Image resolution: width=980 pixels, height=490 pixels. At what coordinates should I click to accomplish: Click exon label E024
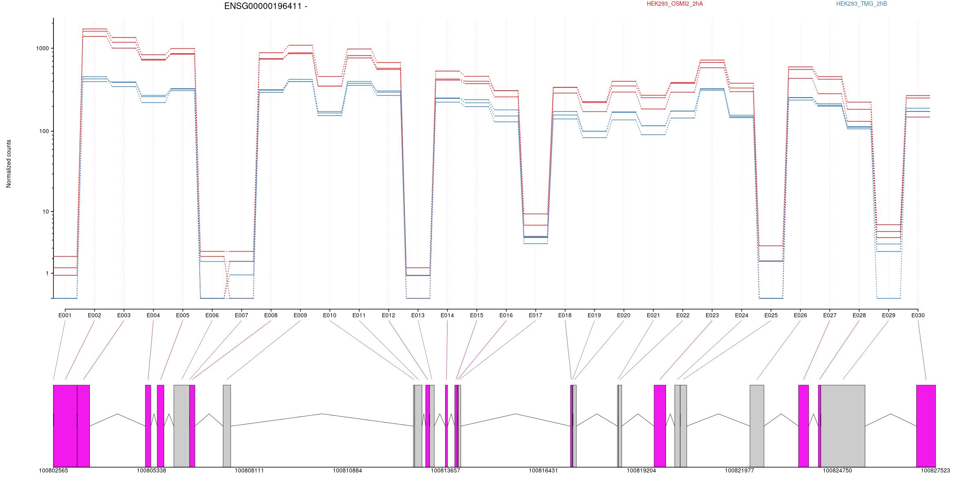point(742,315)
